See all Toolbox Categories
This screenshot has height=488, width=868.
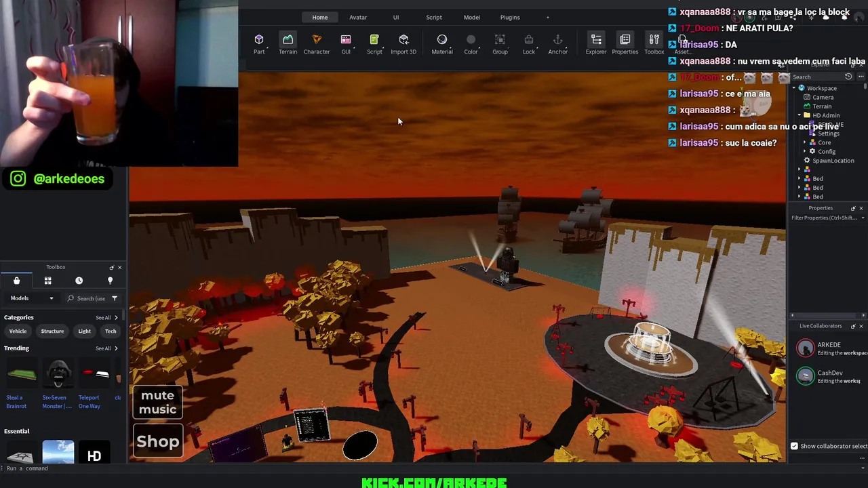(106, 317)
